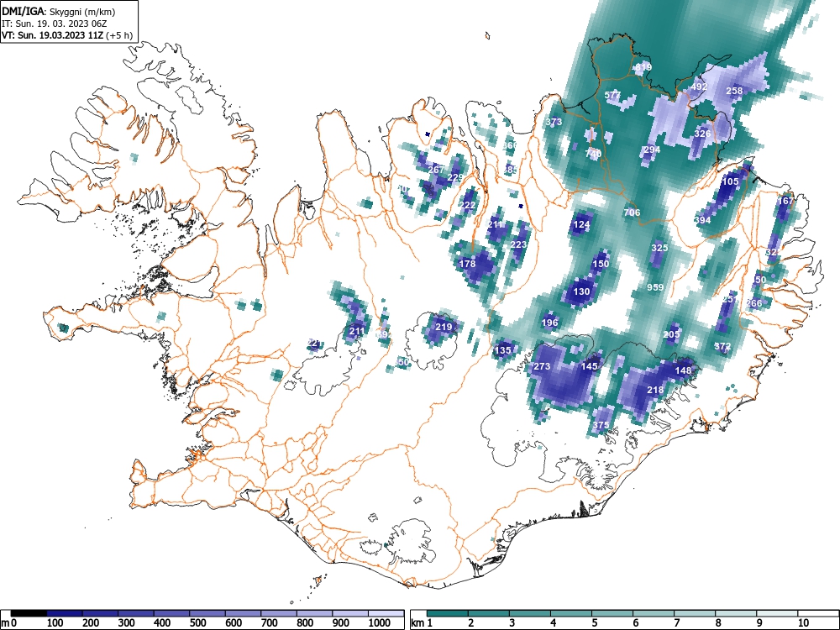Click the 229 visibility value
Image resolution: width=840 pixels, height=630 pixels.
pos(456,178)
